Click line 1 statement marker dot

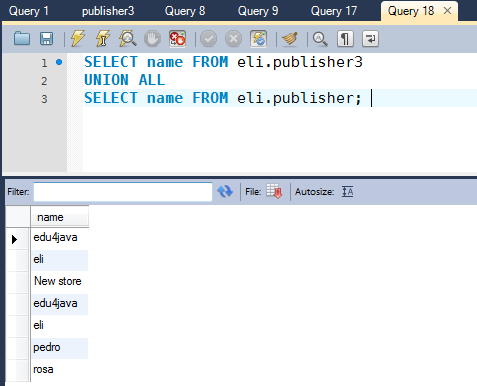(59, 62)
